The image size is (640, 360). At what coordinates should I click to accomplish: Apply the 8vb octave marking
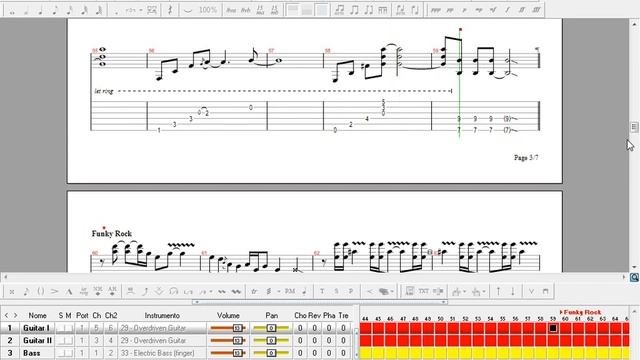246,10
